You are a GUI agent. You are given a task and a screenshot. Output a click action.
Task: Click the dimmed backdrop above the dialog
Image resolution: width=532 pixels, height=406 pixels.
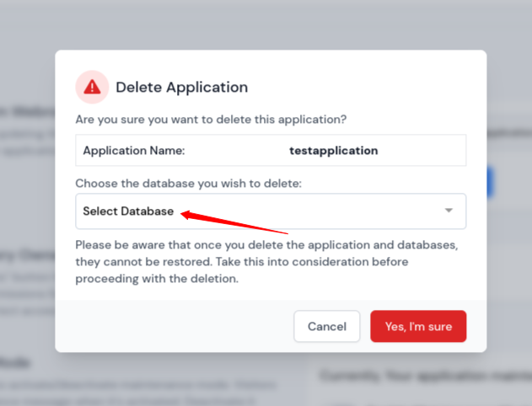(x=266, y=24)
